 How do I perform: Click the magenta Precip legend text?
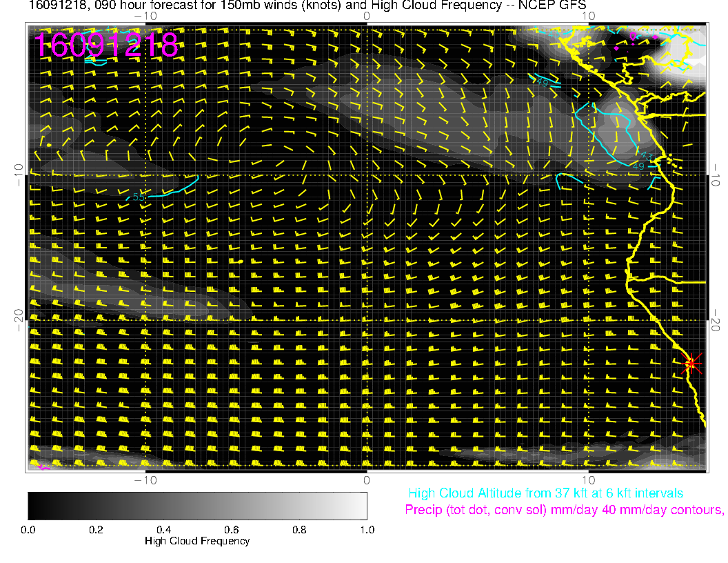click(564, 511)
